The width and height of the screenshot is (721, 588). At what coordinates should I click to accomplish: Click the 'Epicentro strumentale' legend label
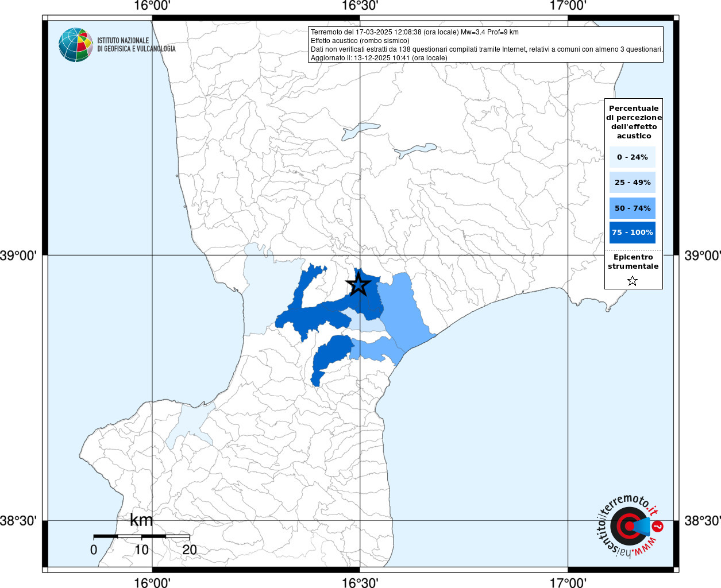coord(633,262)
